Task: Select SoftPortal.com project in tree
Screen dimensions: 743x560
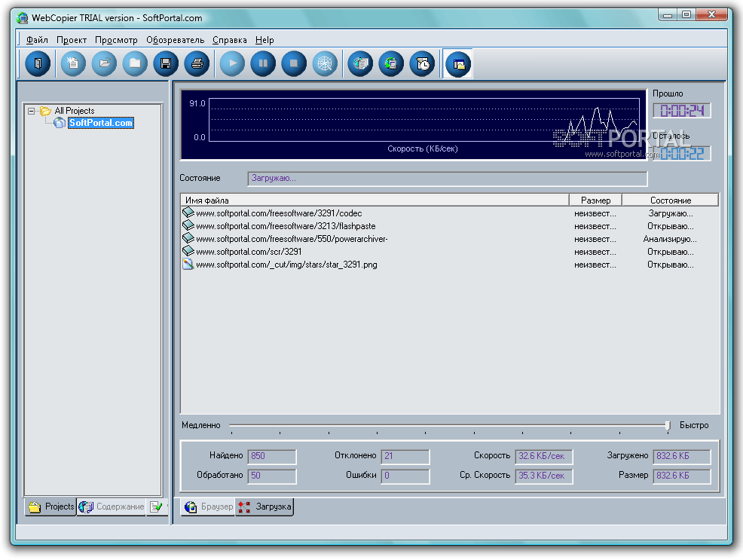Action: [x=100, y=123]
